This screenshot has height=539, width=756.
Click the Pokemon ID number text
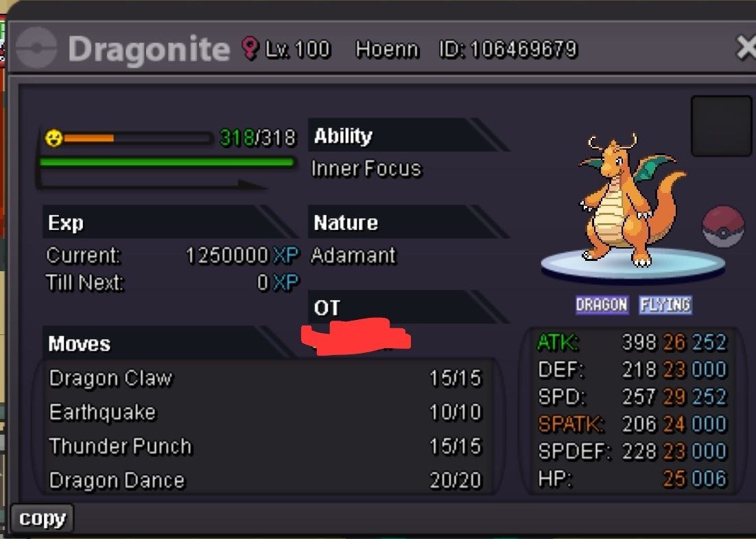pyautogui.click(x=508, y=49)
